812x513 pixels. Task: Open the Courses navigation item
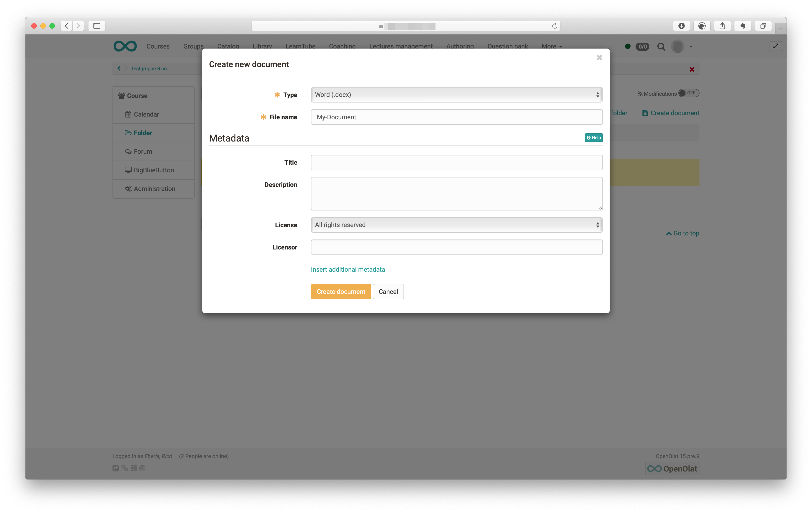pyautogui.click(x=158, y=46)
